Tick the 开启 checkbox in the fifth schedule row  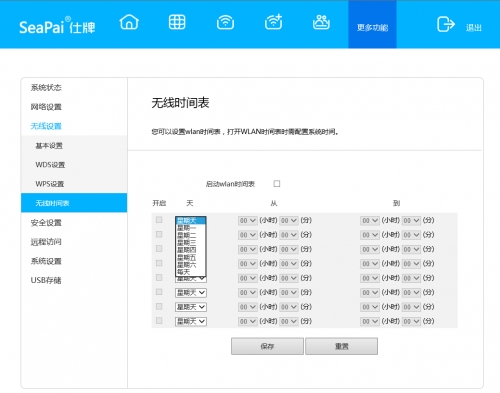[159, 277]
